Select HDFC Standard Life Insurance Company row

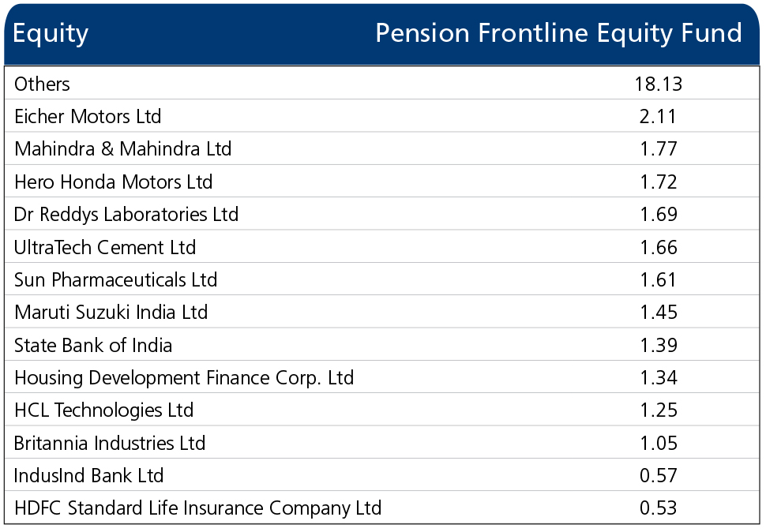pyautogui.click(x=382, y=508)
